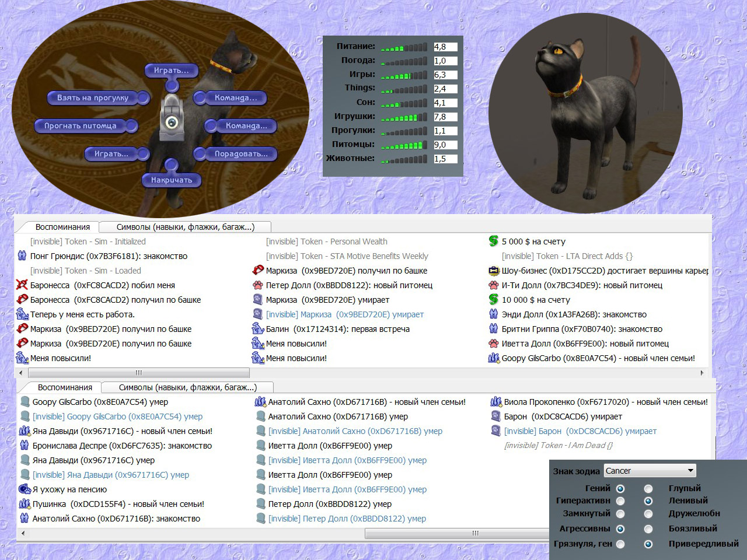Click icon beside Бритни Гриппа знакомство
The width and height of the screenshot is (747, 560).
494,329
